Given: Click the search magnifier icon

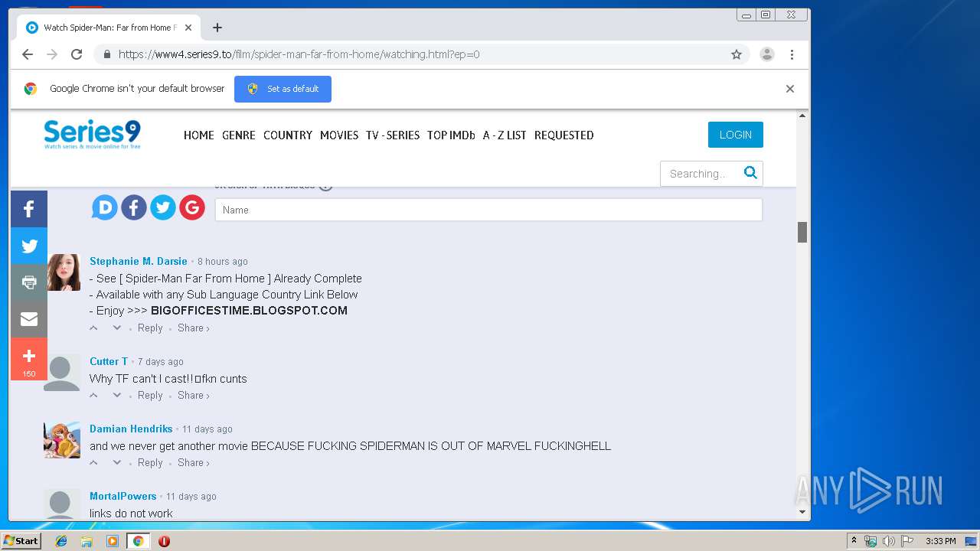Looking at the screenshot, I should (750, 172).
